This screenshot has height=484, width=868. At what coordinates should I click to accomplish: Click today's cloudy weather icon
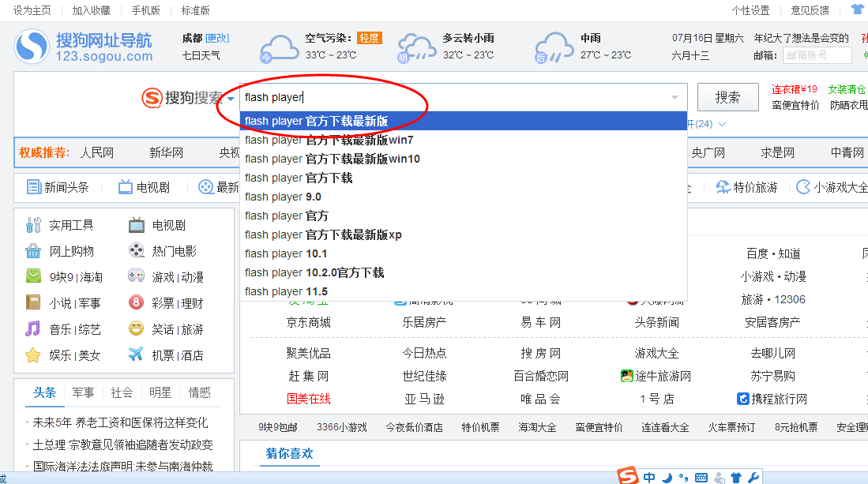click(x=280, y=48)
